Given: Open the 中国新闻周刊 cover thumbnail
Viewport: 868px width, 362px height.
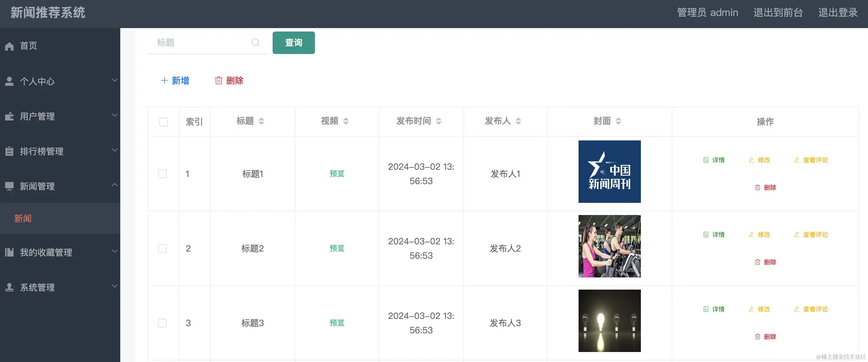Looking at the screenshot, I should click(x=609, y=171).
